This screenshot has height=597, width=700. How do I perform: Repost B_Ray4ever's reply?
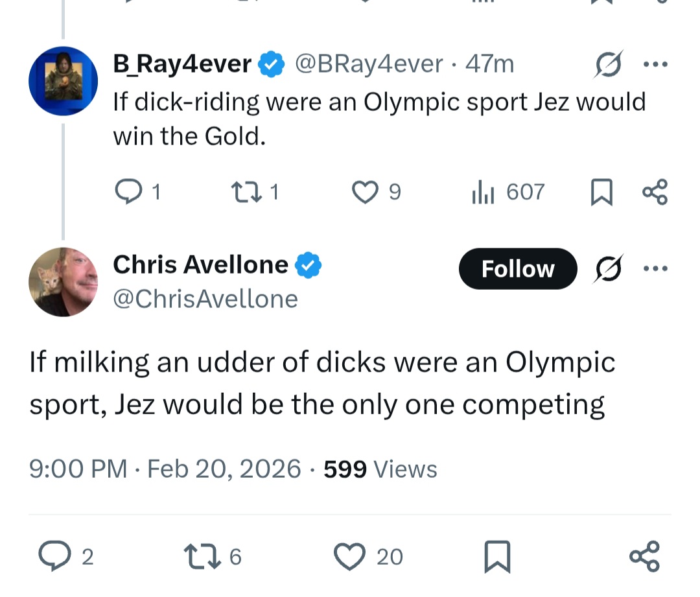click(246, 192)
